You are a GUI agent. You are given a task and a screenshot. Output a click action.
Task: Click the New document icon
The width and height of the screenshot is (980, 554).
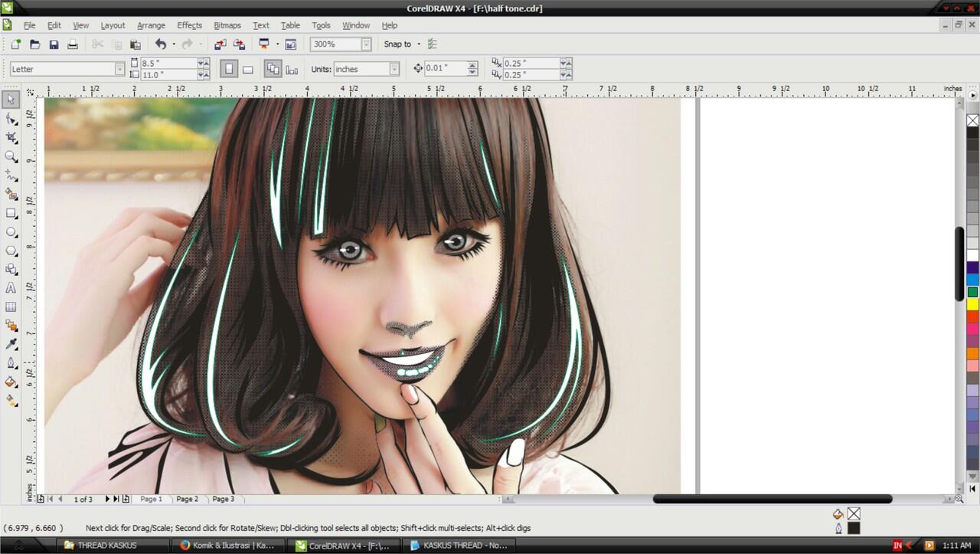tap(15, 44)
